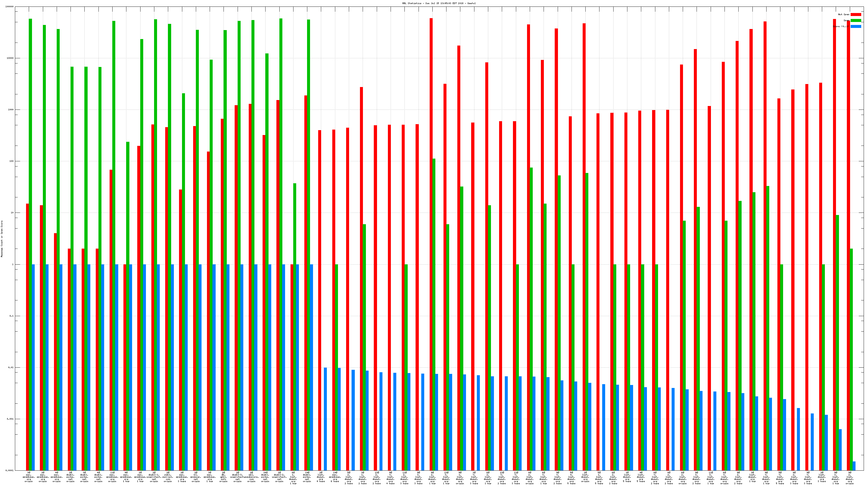Viewport: 868px width, 488px height.
Task: Click the zen.spamhaus.org 3 hops label
Action: coord(182,477)
